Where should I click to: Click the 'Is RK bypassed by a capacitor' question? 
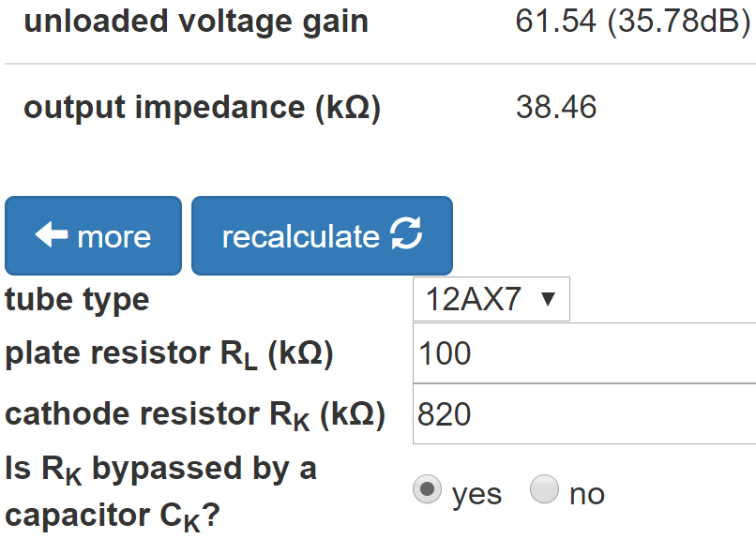[x=160, y=493]
